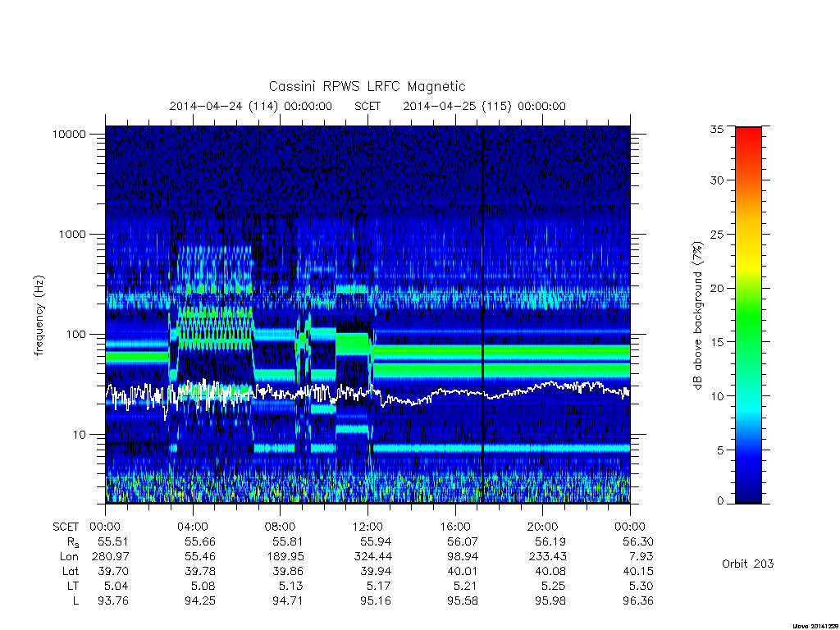Click the black vertical data gap line

point(482,314)
